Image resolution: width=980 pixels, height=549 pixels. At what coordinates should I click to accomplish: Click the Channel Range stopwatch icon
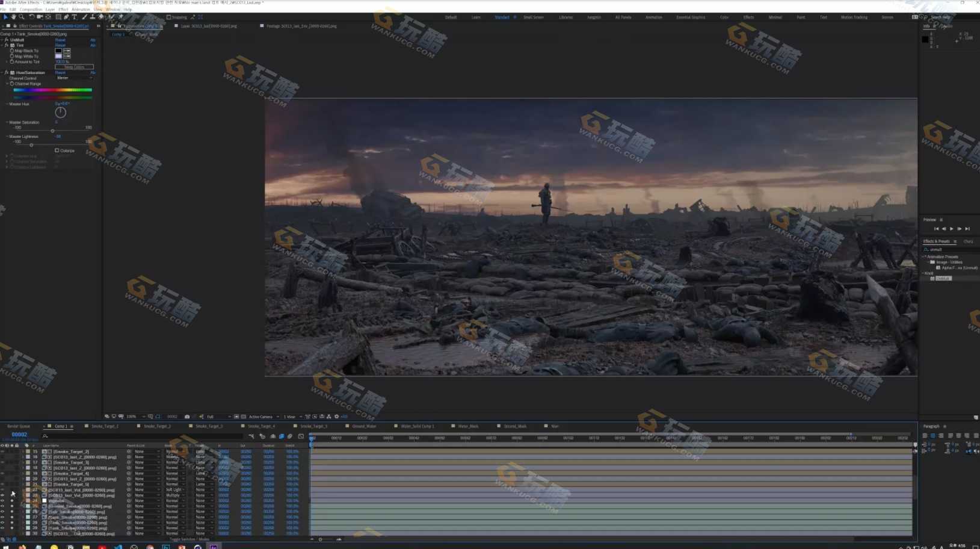(11, 84)
